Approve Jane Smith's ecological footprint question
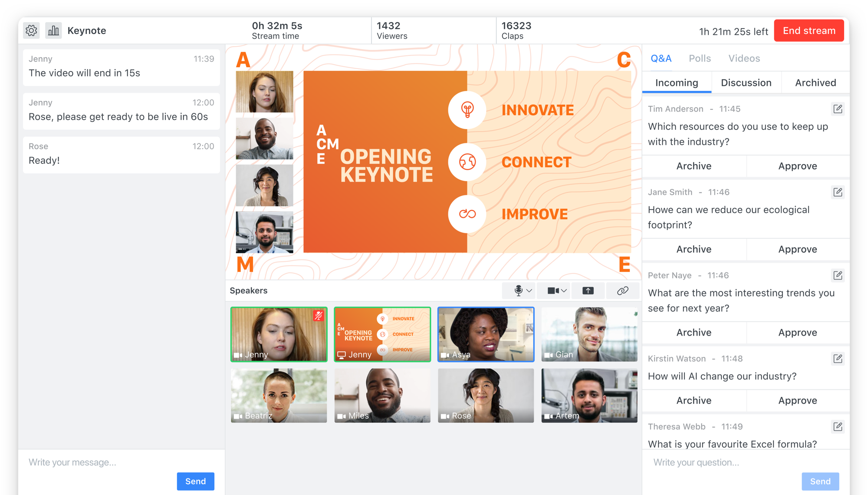This screenshot has width=868, height=495. coord(798,249)
